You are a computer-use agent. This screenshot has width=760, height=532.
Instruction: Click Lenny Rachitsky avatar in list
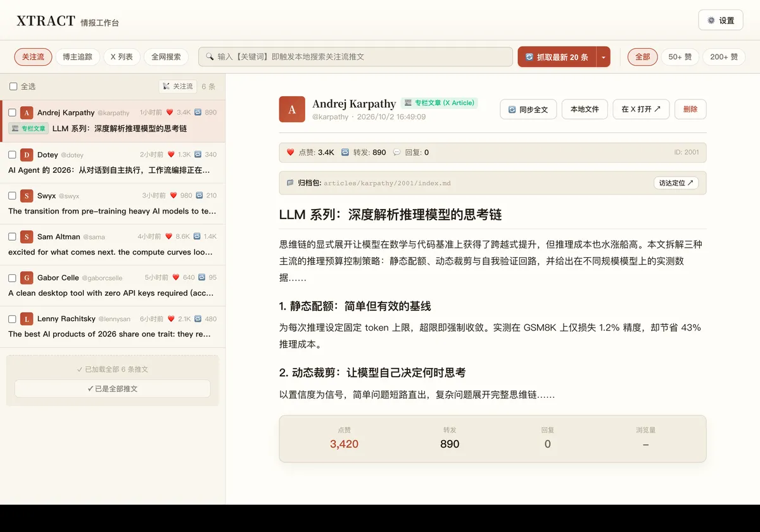(x=27, y=319)
